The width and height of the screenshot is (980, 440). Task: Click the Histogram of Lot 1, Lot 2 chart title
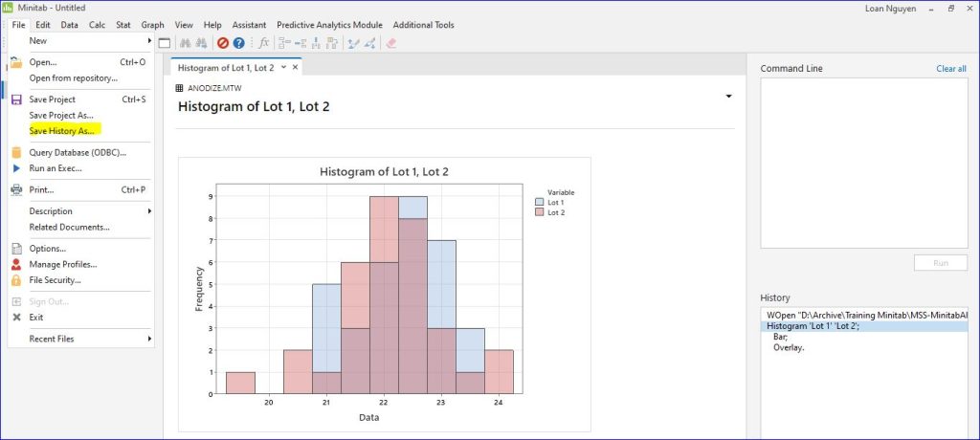384,171
